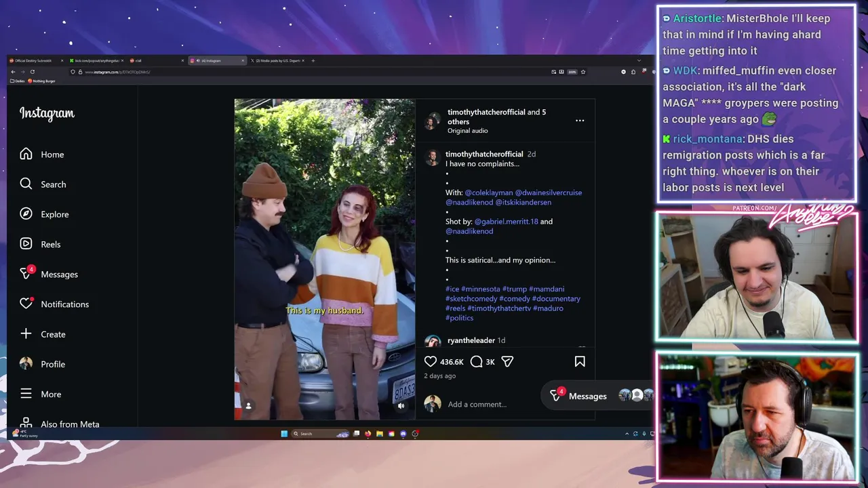Open Windows Start menu
The image size is (868, 488).
tap(284, 434)
